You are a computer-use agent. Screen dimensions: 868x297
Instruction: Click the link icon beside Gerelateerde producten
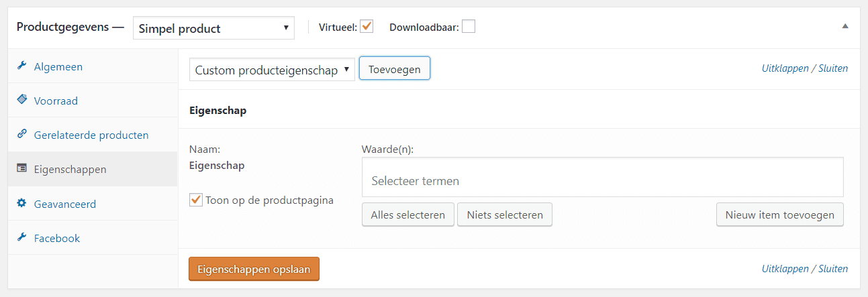(21, 135)
